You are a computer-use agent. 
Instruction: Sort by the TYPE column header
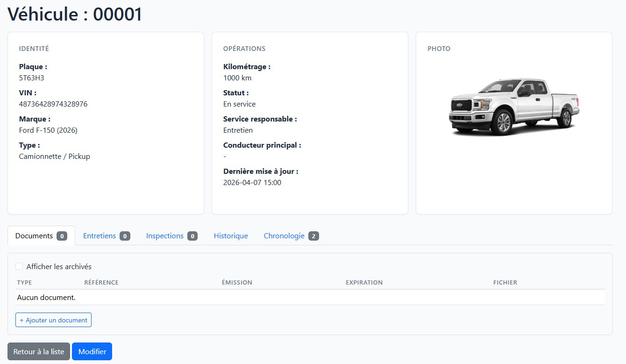point(24,282)
